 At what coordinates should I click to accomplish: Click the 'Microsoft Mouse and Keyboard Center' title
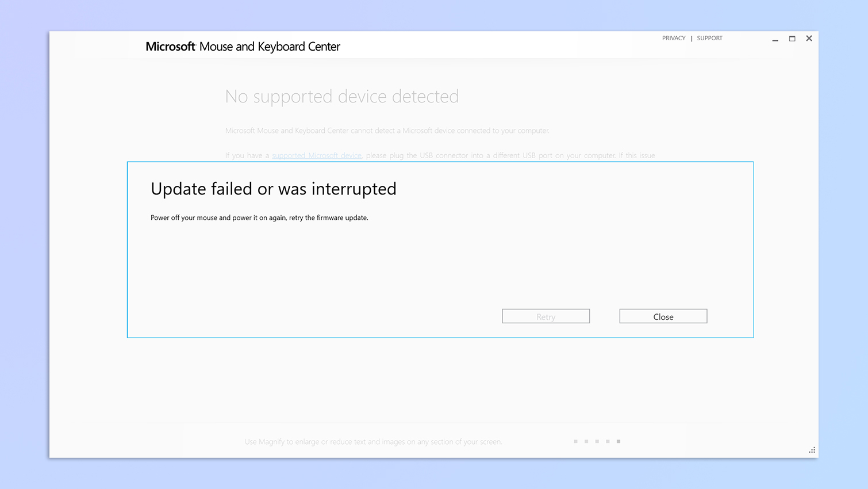[x=243, y=47]
